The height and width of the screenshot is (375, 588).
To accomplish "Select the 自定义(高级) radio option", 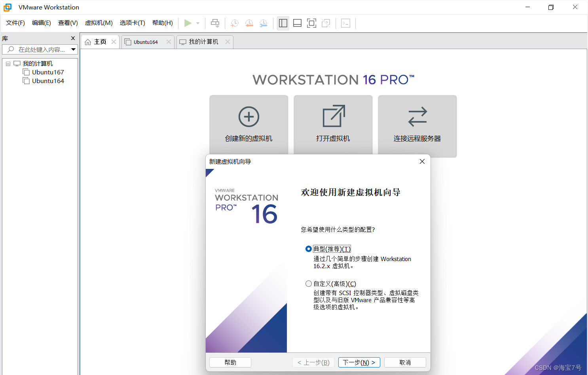I will pos(309,284).
